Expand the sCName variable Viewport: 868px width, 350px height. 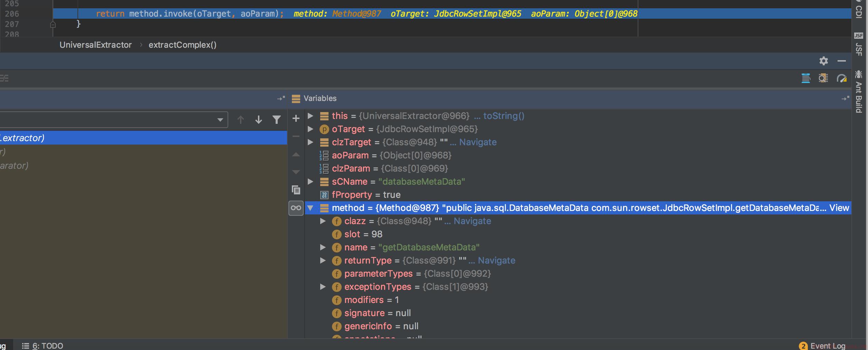[x=310, y=182]
